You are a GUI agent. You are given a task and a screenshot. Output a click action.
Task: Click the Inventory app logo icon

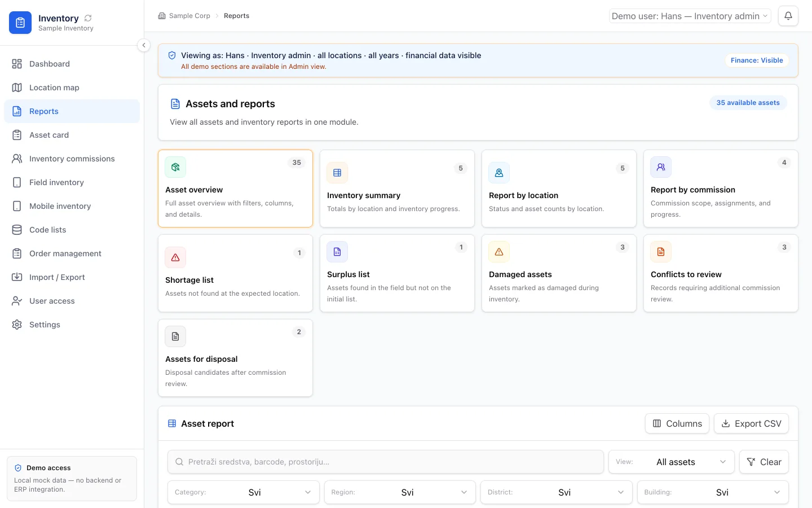click(x=20, y=23)
